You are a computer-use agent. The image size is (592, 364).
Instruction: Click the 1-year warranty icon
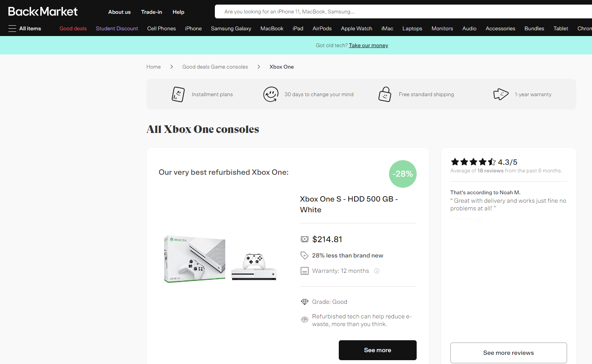tap(501, 94)
